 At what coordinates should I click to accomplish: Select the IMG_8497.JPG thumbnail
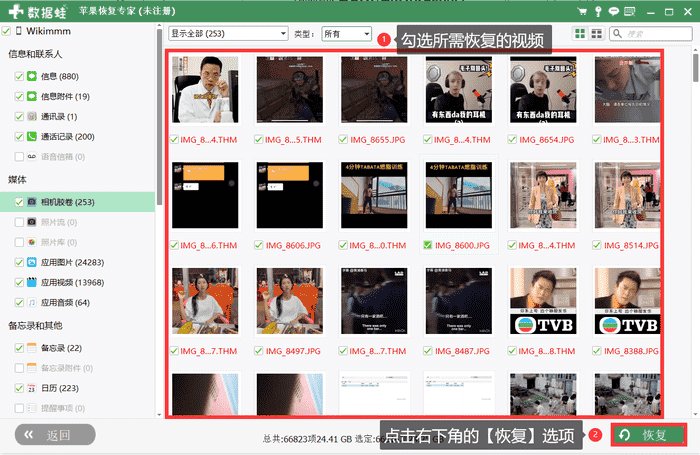(x=289, y=301)
